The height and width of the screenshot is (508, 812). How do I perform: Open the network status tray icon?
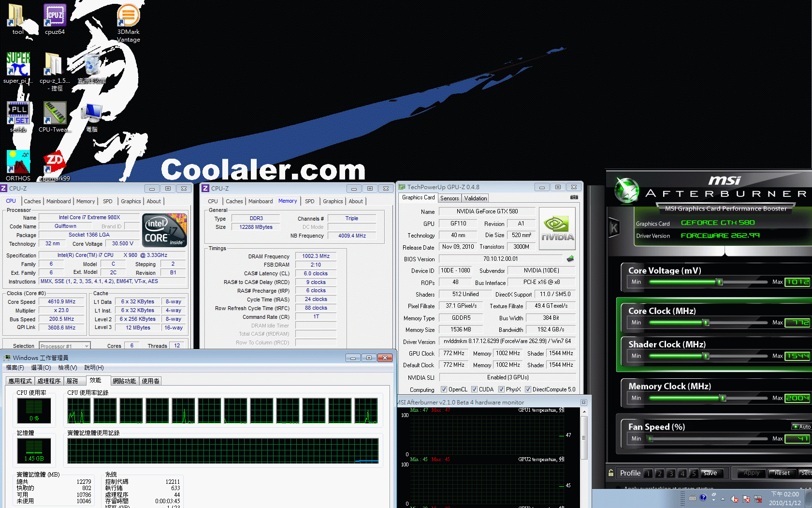tap(758, 499)
